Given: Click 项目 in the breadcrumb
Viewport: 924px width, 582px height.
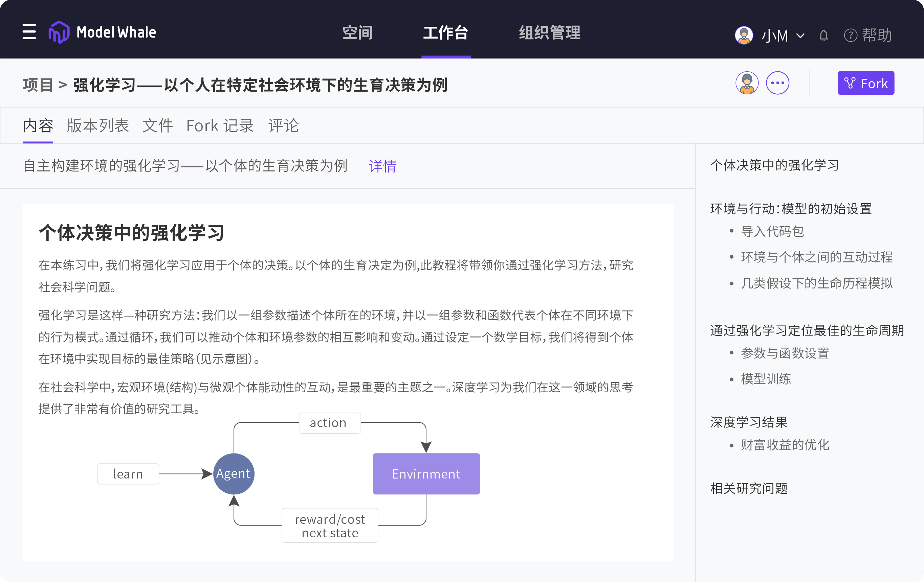Looking at the screenshot, I should pos(38,85).
